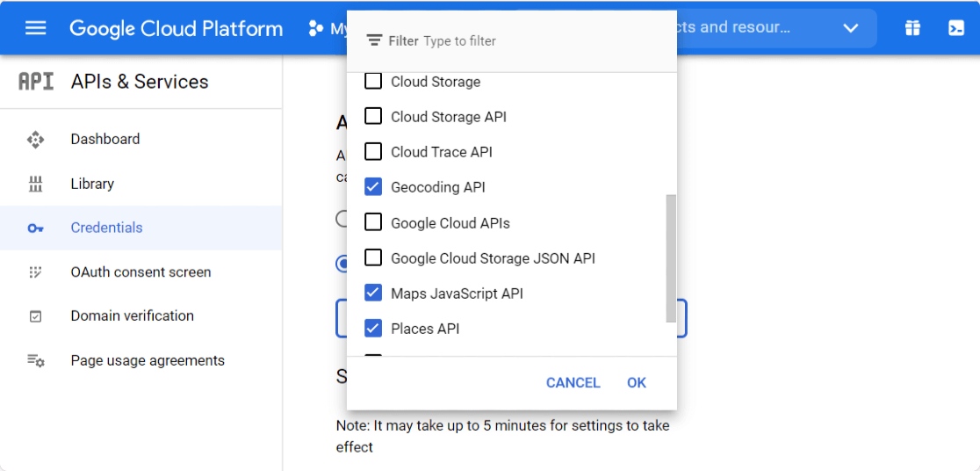This screenshot has height=471, width=980.
Task: Click the Domain verification icon
Action: [35, 316]
